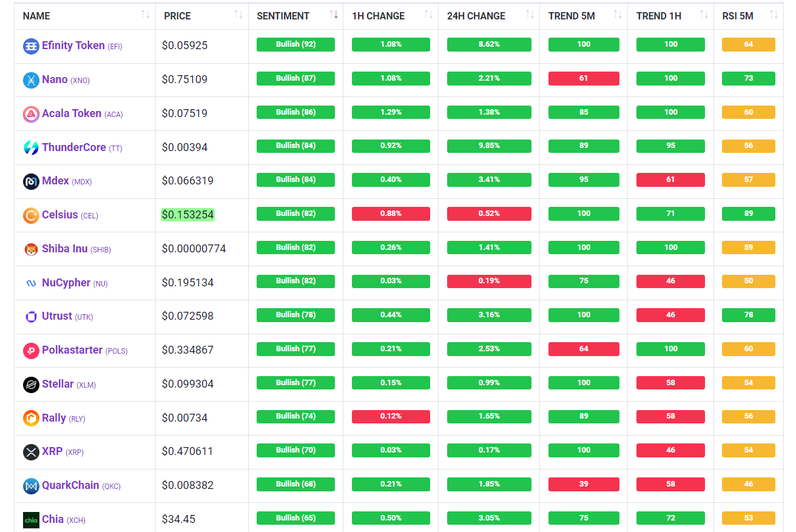Click the Chia price $34.45
This screenshot has height=532, width=796.
coord(179,519)
